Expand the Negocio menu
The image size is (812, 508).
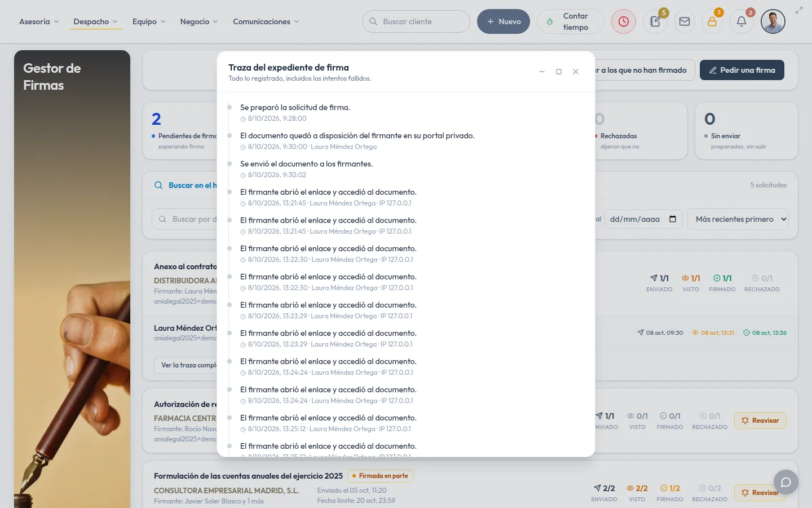coord(199,21)
